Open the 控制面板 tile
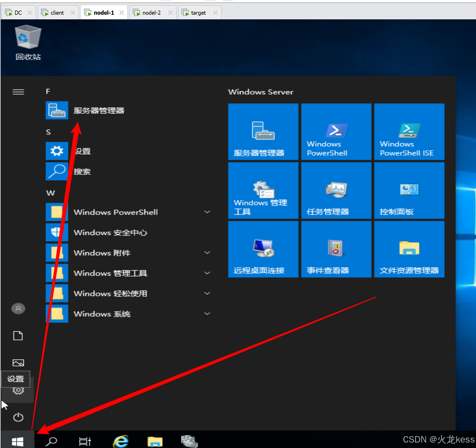The height and width of the screenshot is (448, 476). click(x=409, y=190)
